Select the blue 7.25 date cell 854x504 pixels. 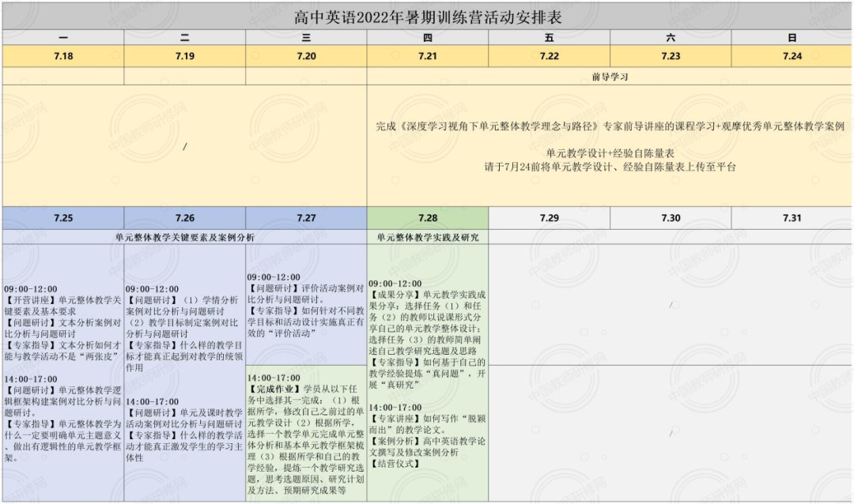(63, 218)
